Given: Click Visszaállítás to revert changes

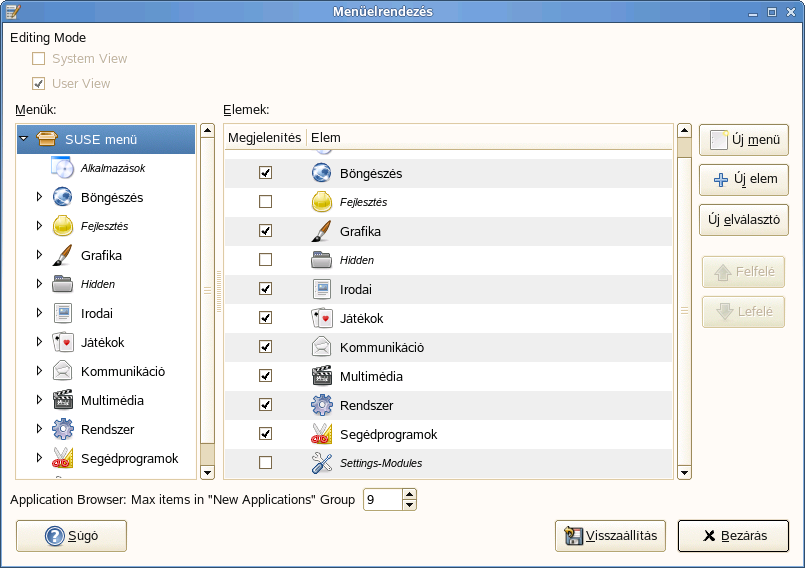Looking at the screenshot, I should 610,536.
